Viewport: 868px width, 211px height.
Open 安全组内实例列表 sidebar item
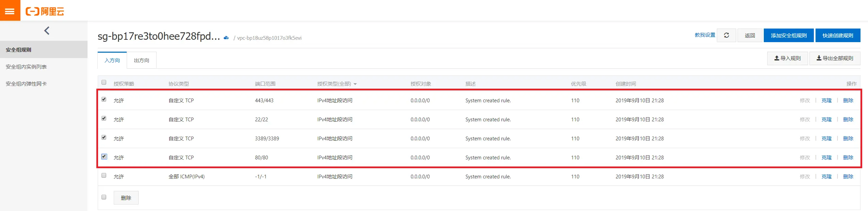44,67
